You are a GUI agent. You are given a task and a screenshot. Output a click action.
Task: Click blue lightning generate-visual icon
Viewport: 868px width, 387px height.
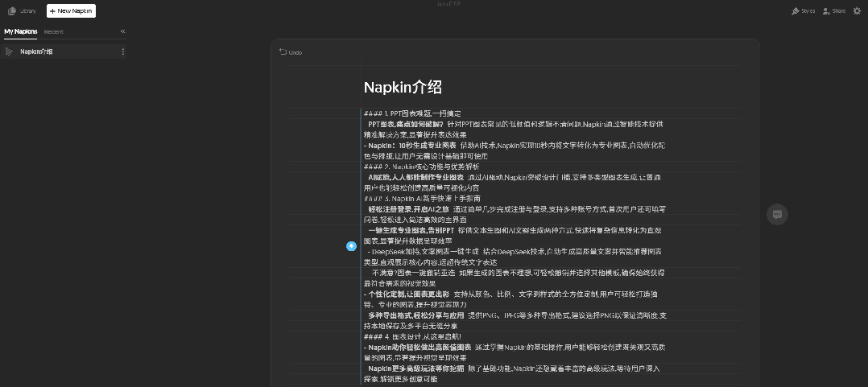pyautogui.click(x=352, y=246)
